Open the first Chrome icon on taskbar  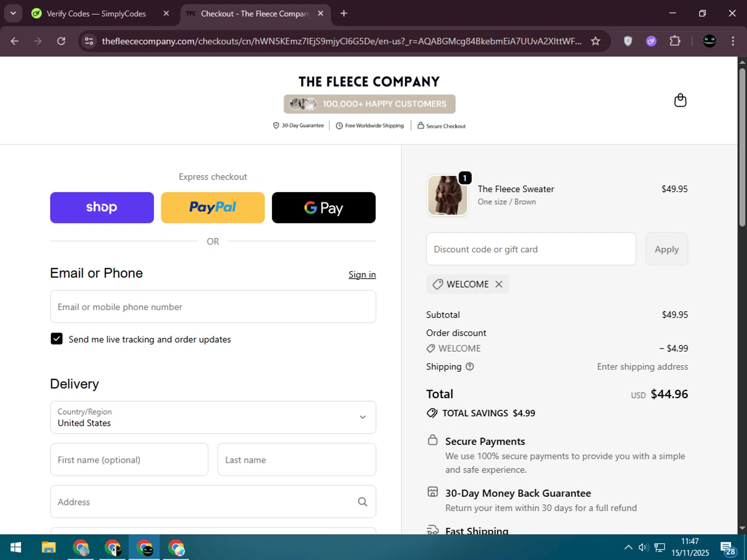point(81,548)
